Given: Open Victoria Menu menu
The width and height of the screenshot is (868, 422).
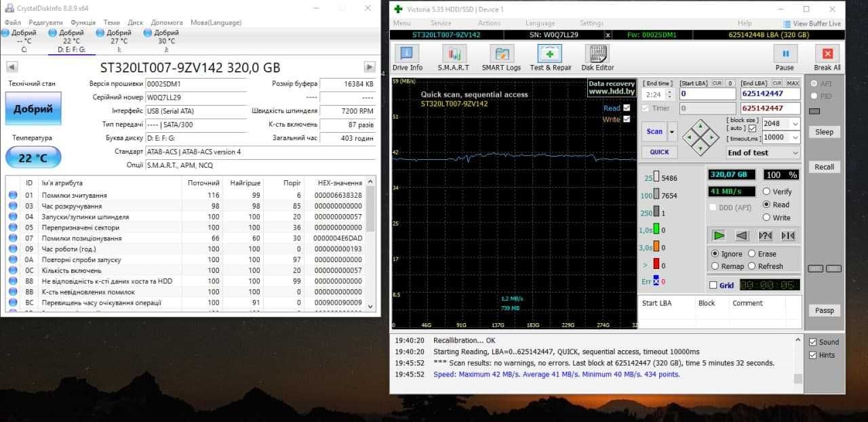Looking at the screenshot, I should pos(401,23).
